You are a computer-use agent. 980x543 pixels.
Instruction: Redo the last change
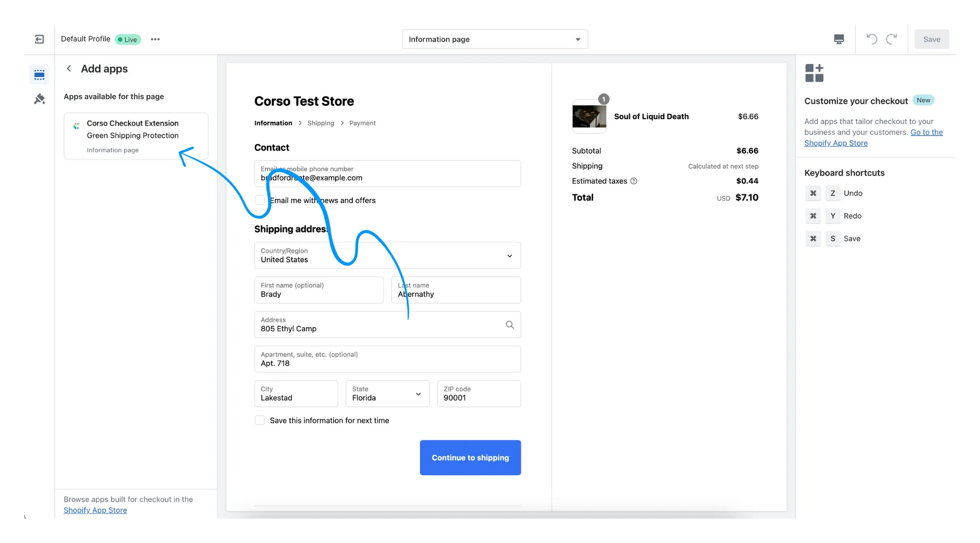pos(893,39)
